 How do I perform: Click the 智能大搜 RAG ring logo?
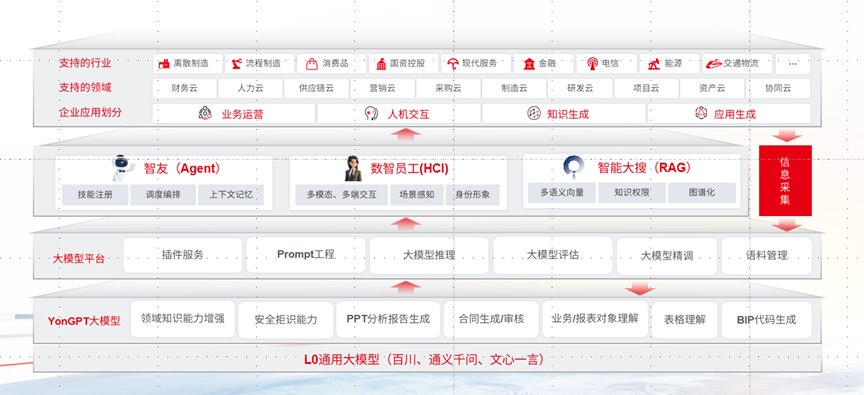coord(574,167)
